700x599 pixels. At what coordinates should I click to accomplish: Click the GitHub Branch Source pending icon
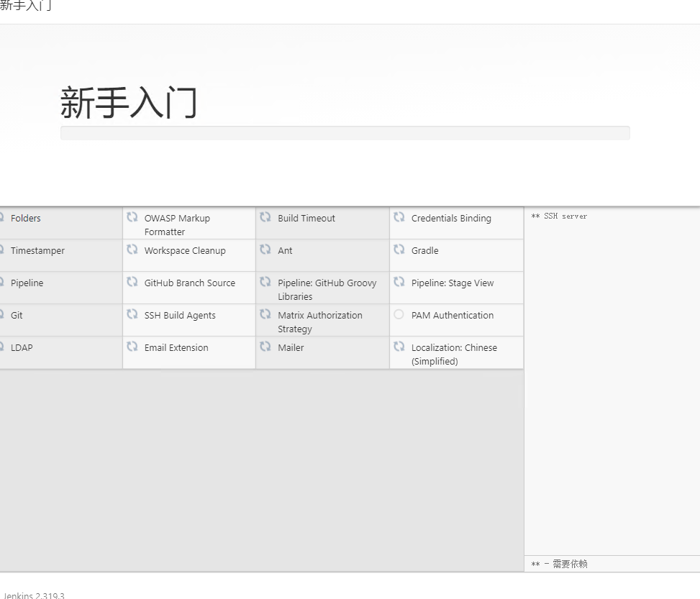(132, 282)
